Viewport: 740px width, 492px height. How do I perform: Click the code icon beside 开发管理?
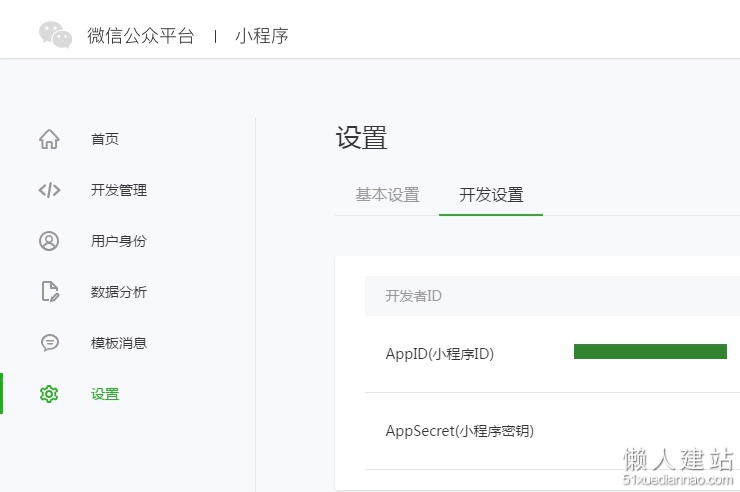pos(49,190)
